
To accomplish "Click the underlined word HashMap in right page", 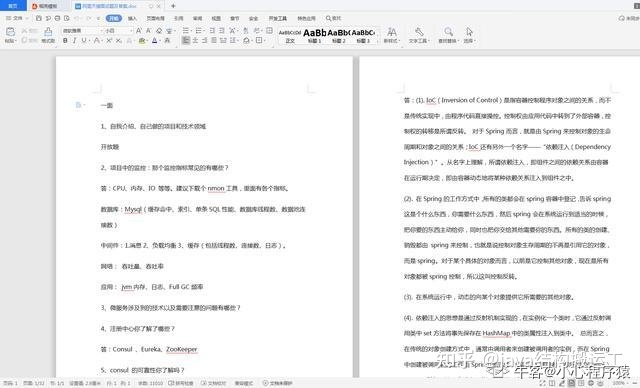I will click(x=496, y=333).
